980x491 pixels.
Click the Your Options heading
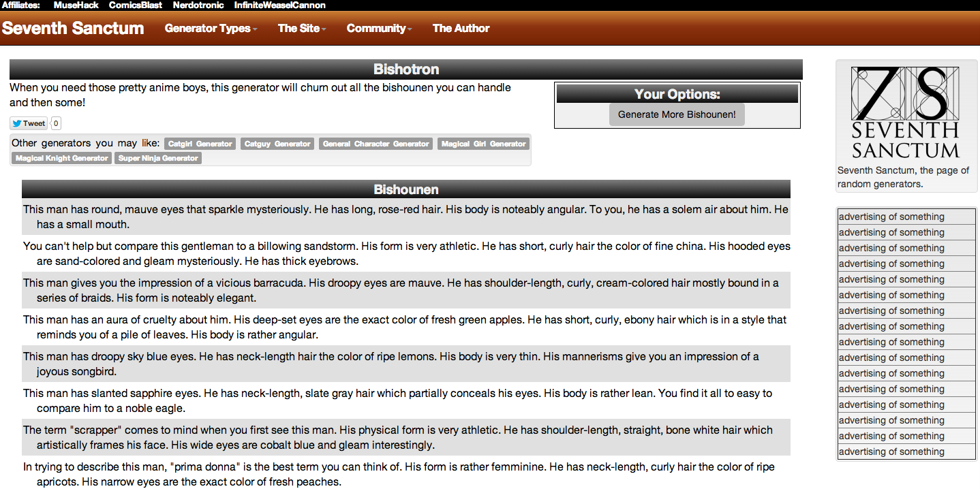click(677, 94)
